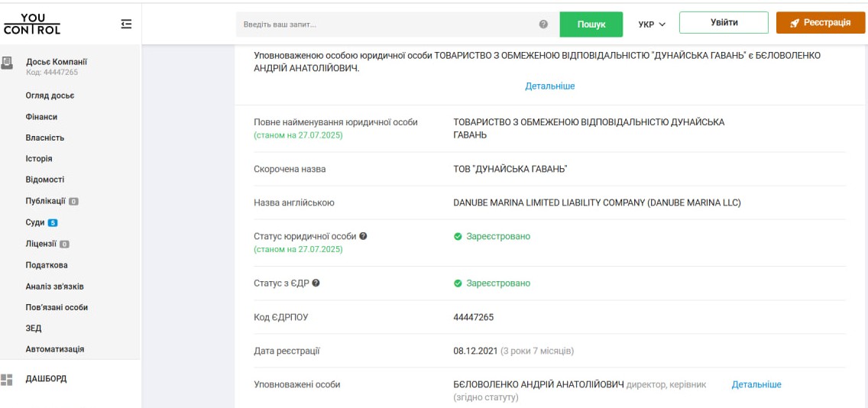Click the label Назва англійською
Image resolution: width=868 pixels, height=408 pixels.
[294, 202]
